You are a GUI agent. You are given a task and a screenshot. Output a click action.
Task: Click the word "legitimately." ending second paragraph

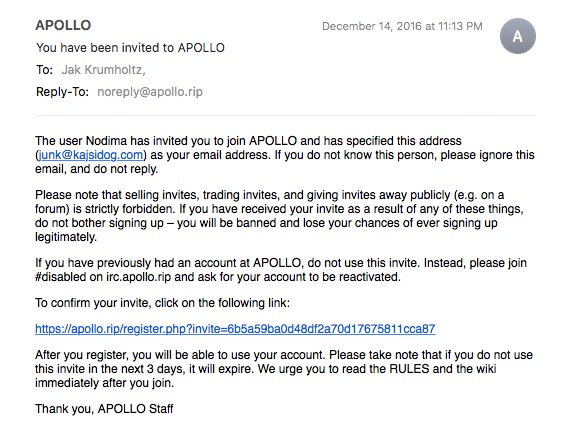[x=66, y=237]
